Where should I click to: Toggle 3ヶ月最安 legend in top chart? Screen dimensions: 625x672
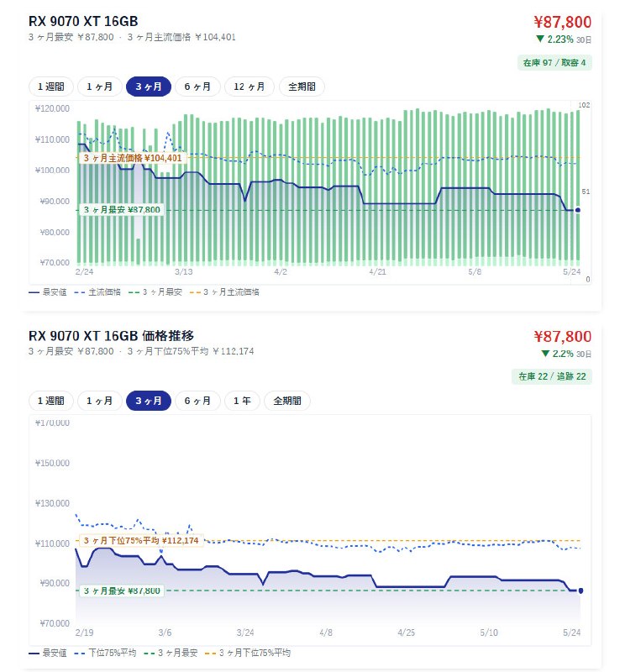pyautogui.click(x=155, y=292)
